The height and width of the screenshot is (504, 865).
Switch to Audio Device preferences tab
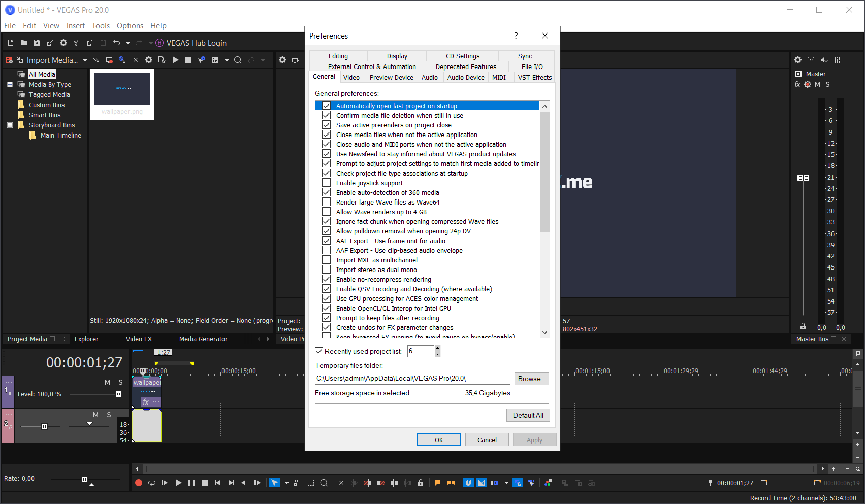(466, 78)
